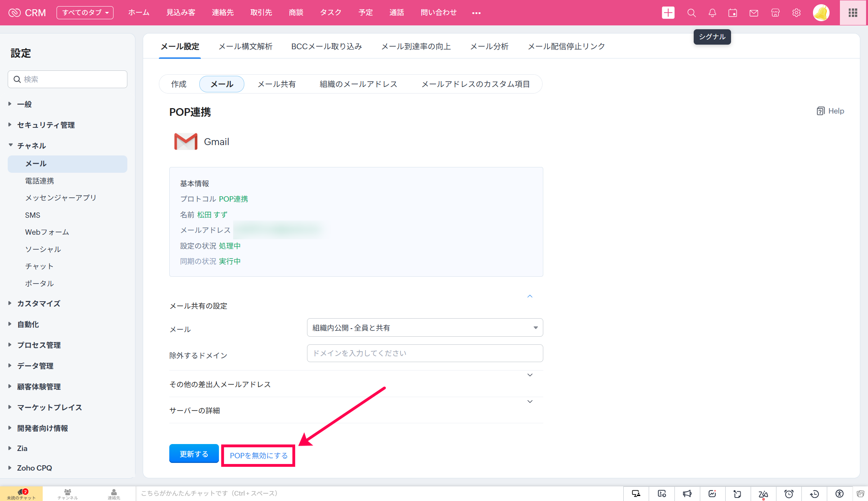Open the settings gear icon in header
The width and height of the screenshot is (868, 501).
796,13
